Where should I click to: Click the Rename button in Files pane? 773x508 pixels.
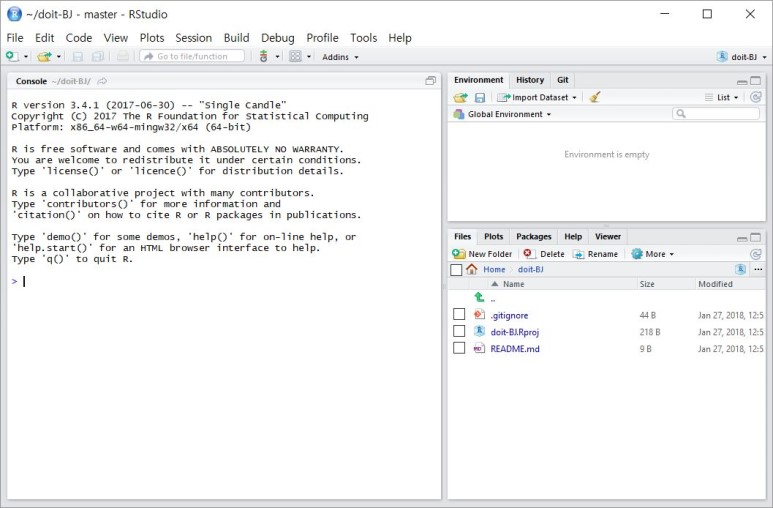(596, 254)
